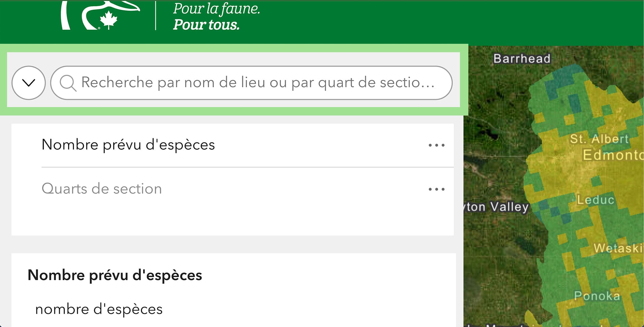Click the magnifying glass search icon

68,83
